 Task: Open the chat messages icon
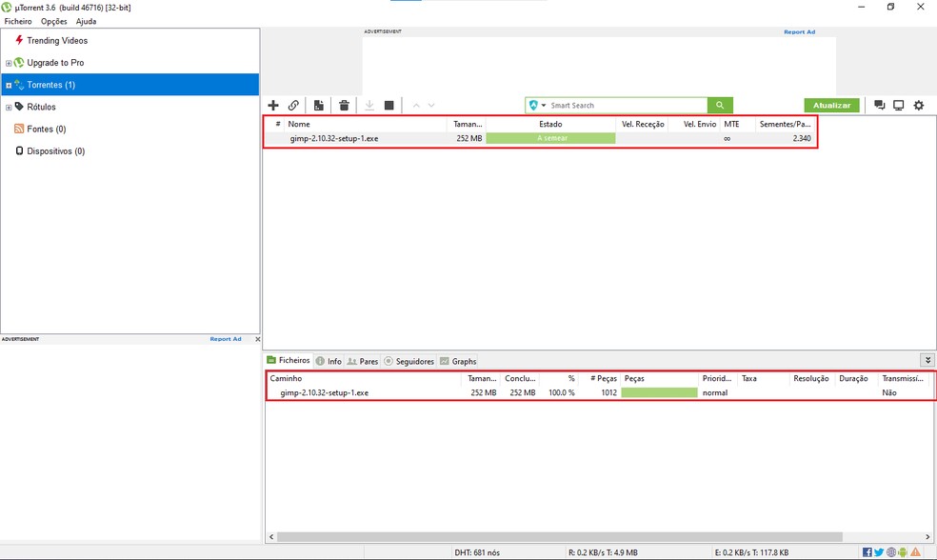tap(879, 105)
